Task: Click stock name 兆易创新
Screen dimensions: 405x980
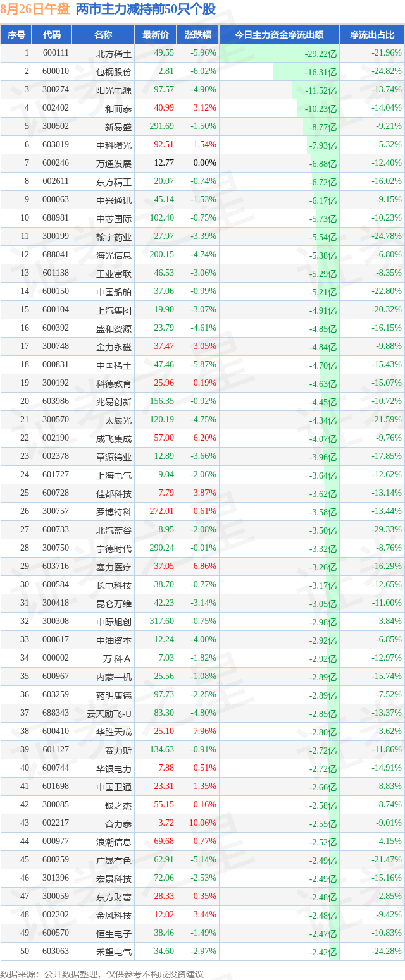Action: (114, 401)
